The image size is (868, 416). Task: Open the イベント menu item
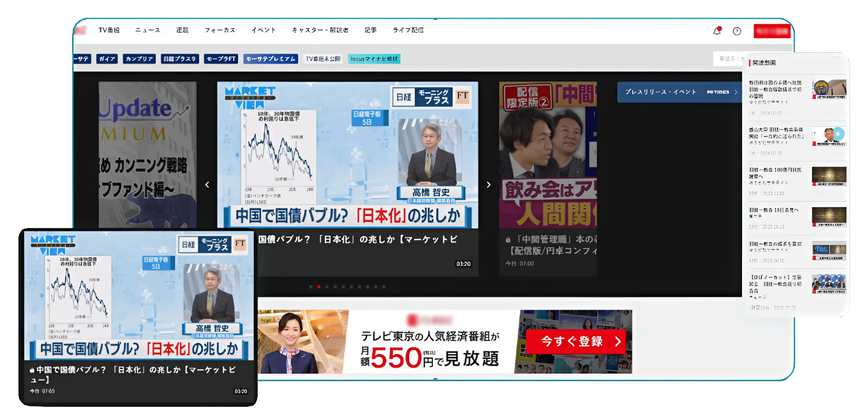[263, 30]
